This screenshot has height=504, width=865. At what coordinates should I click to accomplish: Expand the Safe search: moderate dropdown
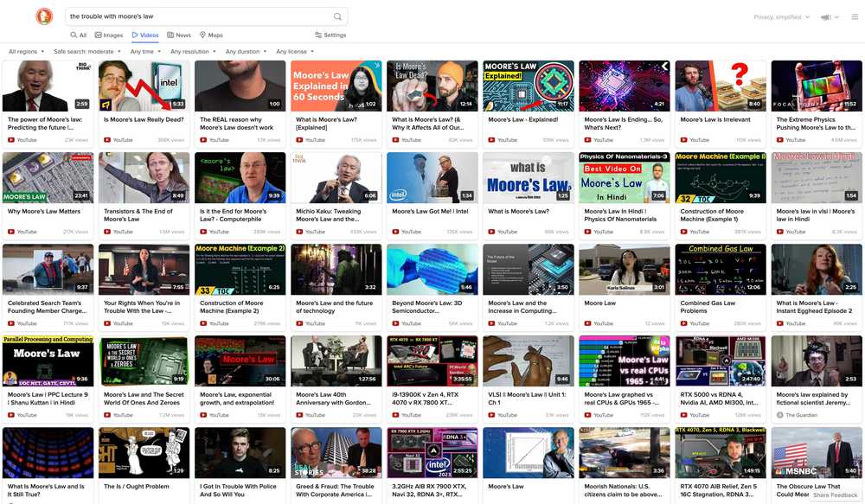click(x=86, y=52)
